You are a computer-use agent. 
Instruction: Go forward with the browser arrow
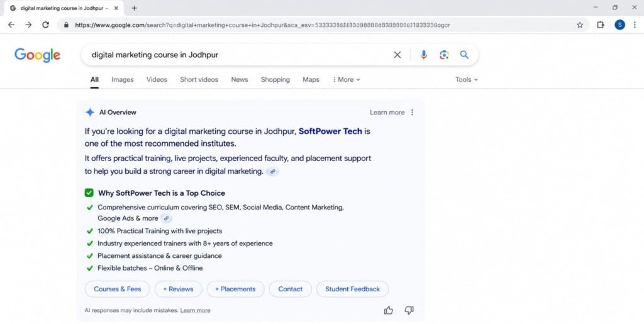[x=28, y=25]
